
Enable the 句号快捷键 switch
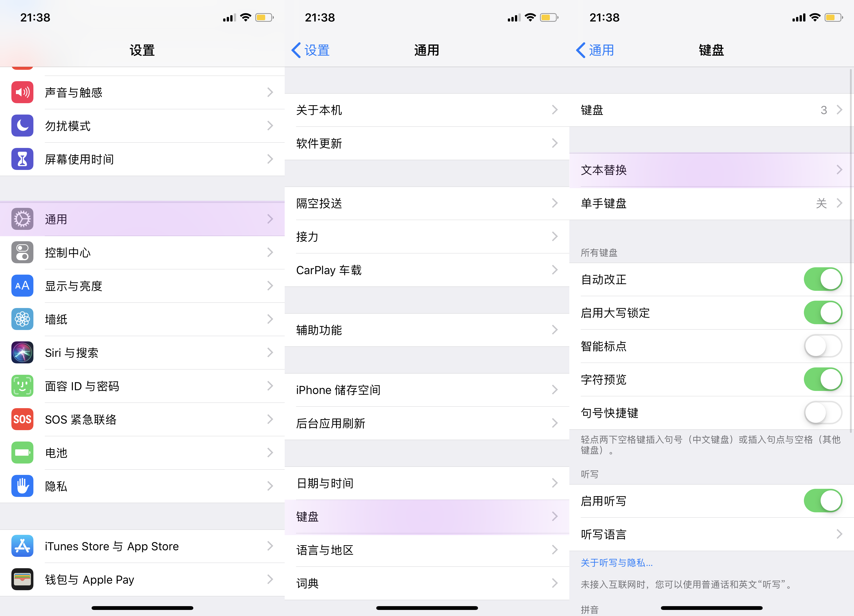tap(823, 412)
